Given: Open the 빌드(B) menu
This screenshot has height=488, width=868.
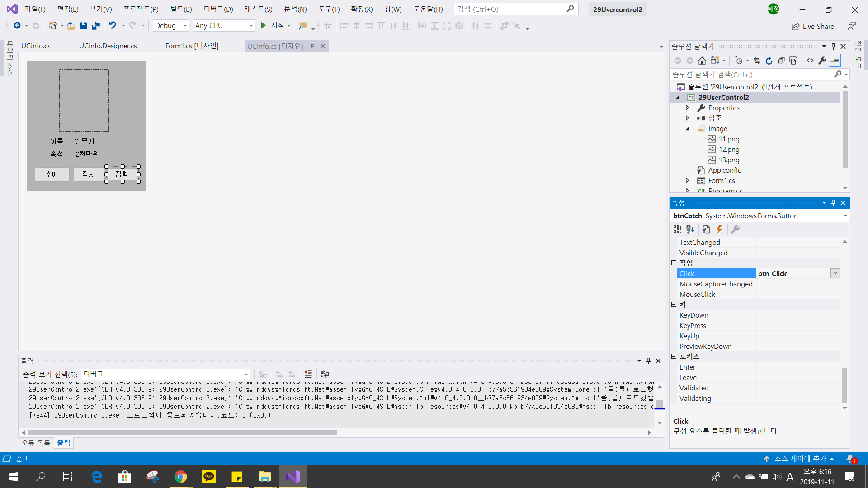Looking at the screenshot, I should pyautogui.click(x=181, y=9).
